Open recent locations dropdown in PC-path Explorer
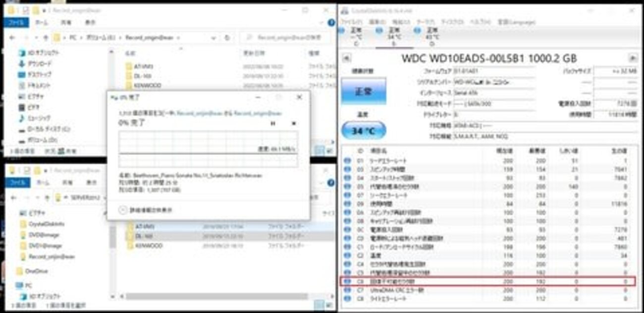 coord(36,38)
